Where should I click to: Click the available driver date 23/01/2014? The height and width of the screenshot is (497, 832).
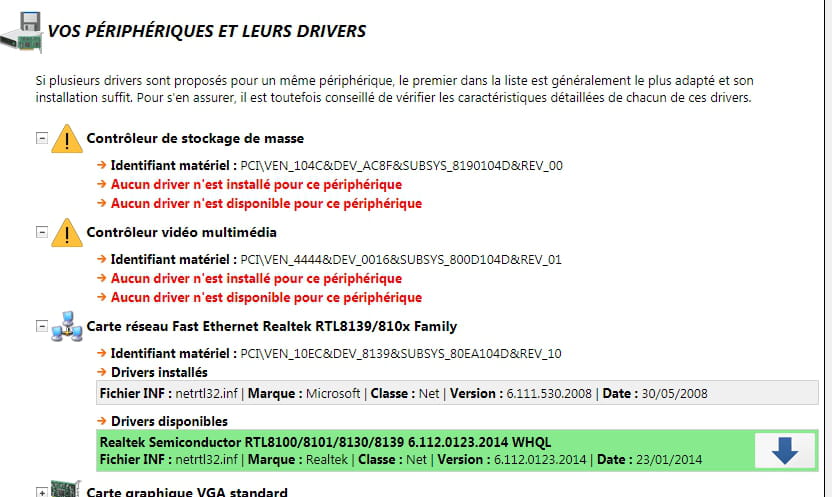click(x=669, y=459)
